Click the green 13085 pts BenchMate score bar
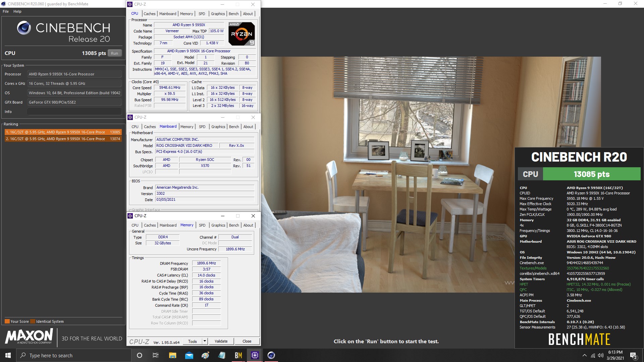Image resolution: width=644 pixels, height=362 pixels. point(592,174)
